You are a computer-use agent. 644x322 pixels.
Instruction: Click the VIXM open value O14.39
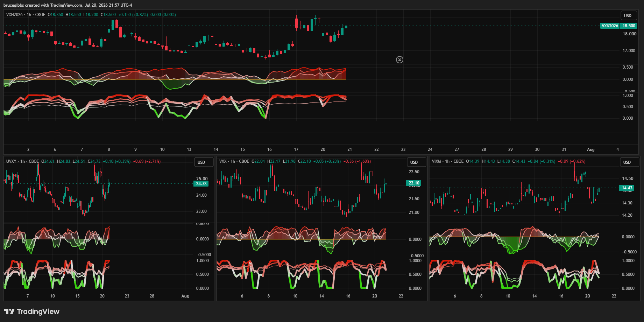point(473,161)
